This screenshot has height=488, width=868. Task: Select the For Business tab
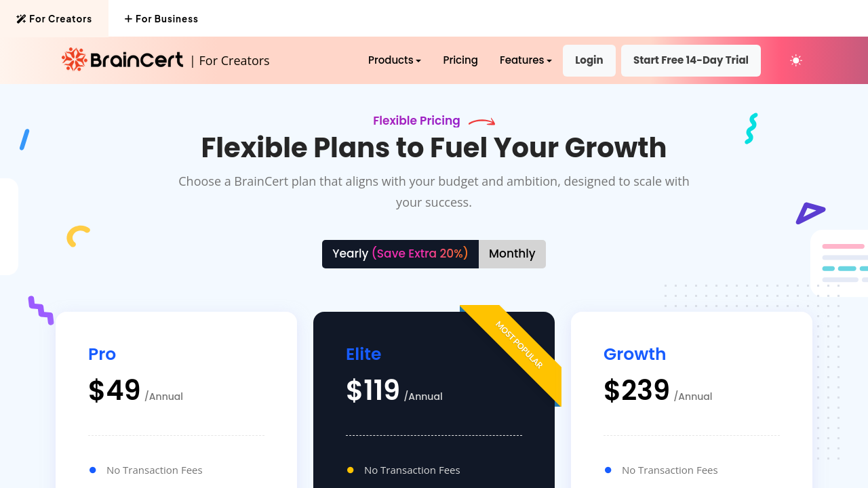(161, 19)
